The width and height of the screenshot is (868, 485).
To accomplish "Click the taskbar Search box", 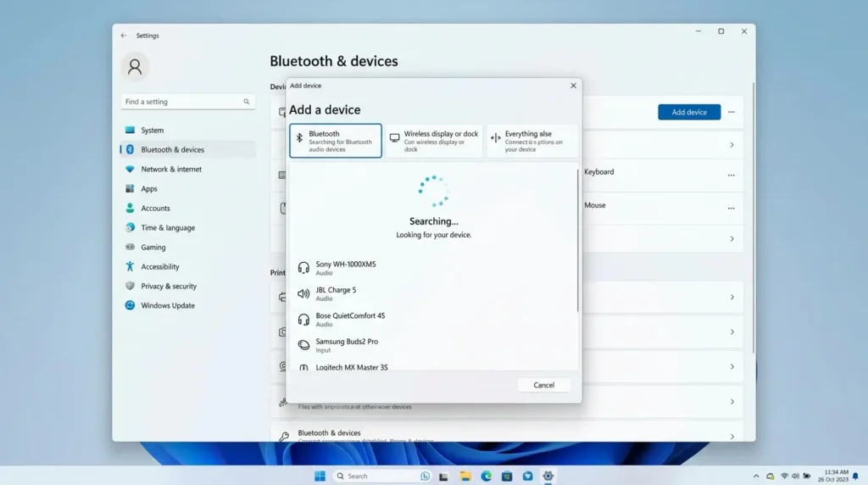I will tap(382, 477).
